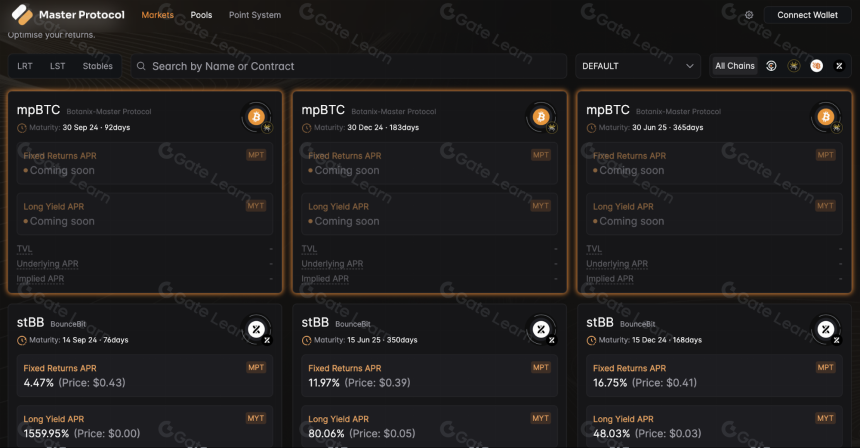Click 'stBB' title on the 76days card
The width and height of the screenshot is (860, 448).
[x=30, y=322]
